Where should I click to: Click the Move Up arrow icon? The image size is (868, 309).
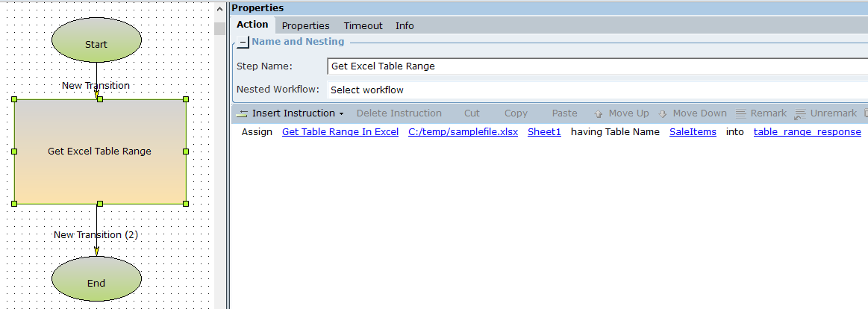[599, 114]
